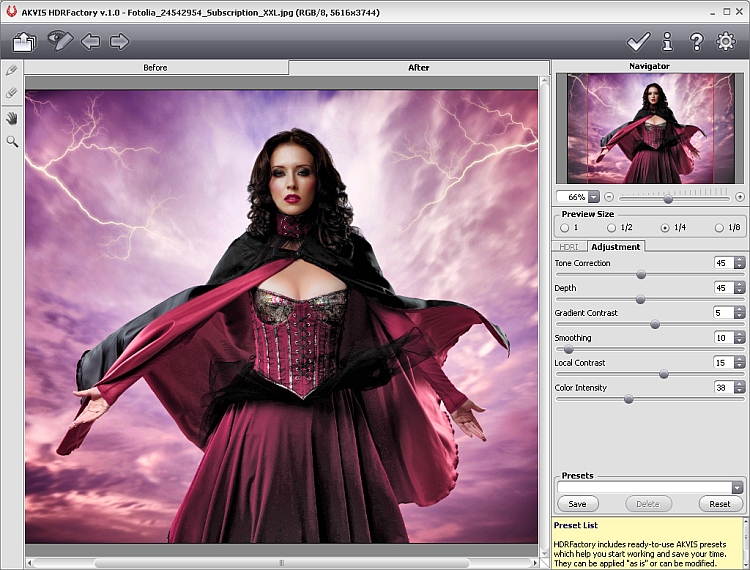Click the Navigator thumbnail preview
The width and height of the screenshot is (750, 570).
point(651,128)
